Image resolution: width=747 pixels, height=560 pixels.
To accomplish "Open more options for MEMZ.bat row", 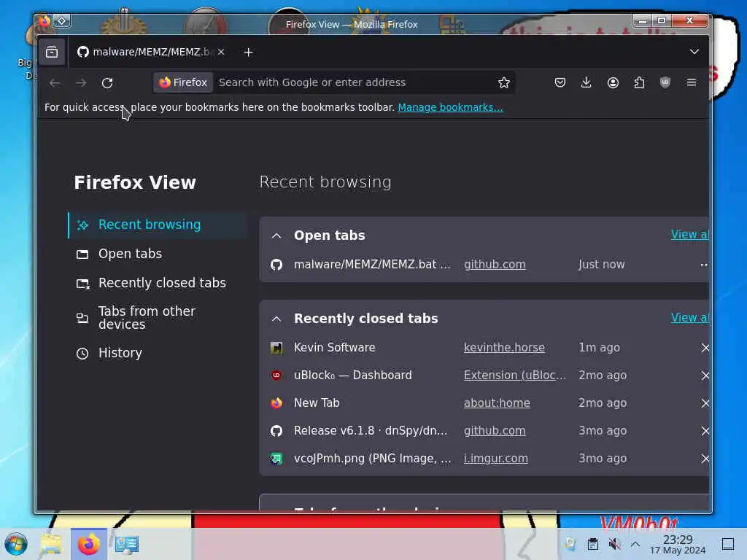I will tap(704, 265).
